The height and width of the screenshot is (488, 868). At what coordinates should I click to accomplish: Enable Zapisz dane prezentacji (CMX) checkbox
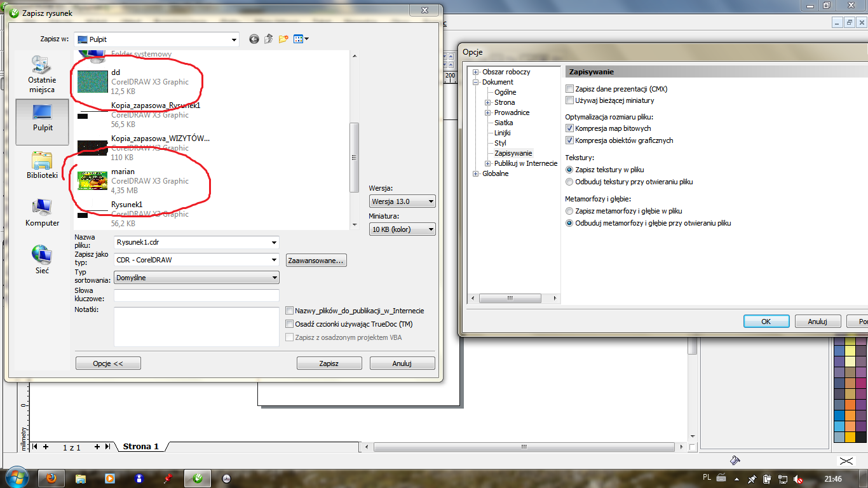click(x=570, y=90)
